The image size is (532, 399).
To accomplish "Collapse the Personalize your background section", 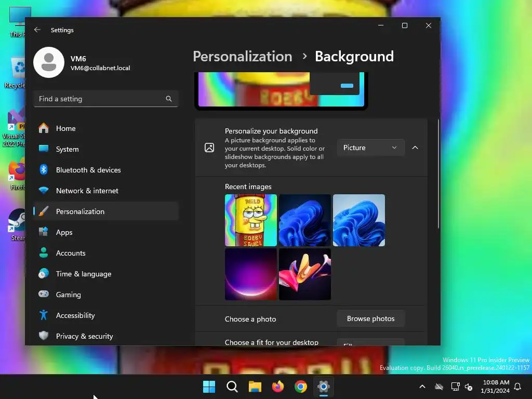I will pyautogui.click(x=415, y=148).
